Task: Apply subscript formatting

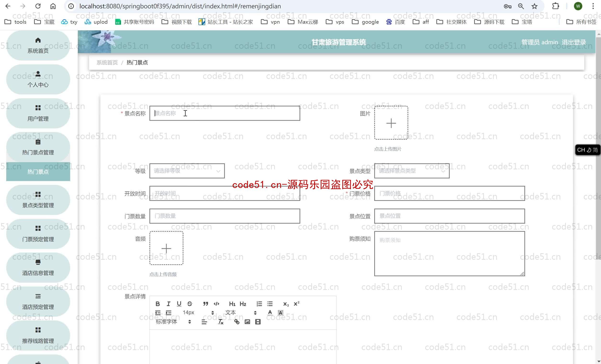Action: (286, 304)
